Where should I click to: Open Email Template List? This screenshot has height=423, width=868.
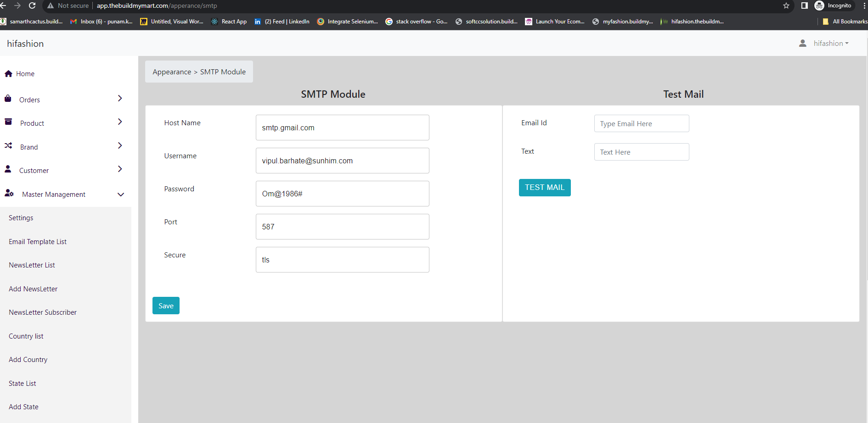coord(38,242)
